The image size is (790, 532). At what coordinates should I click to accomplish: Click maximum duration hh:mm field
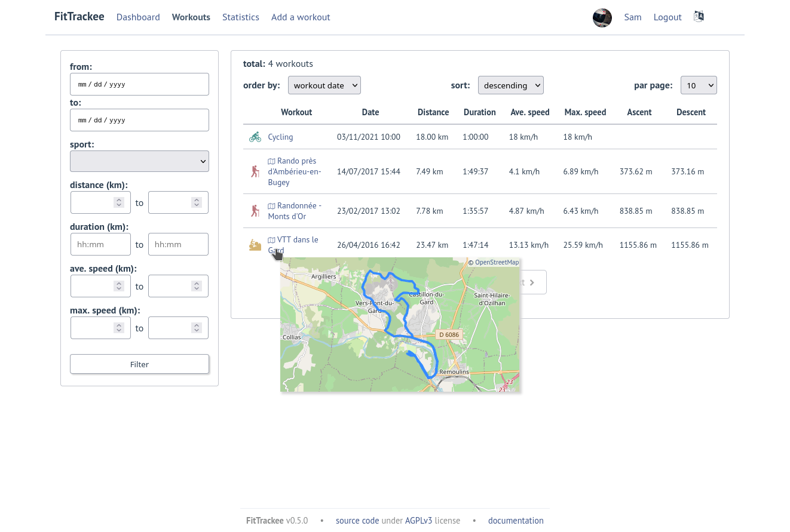[178, 244]
